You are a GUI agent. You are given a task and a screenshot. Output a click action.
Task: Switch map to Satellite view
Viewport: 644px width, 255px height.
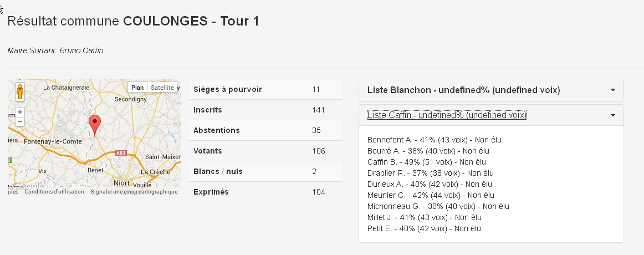pyautogui.click(x=162, y=88)
